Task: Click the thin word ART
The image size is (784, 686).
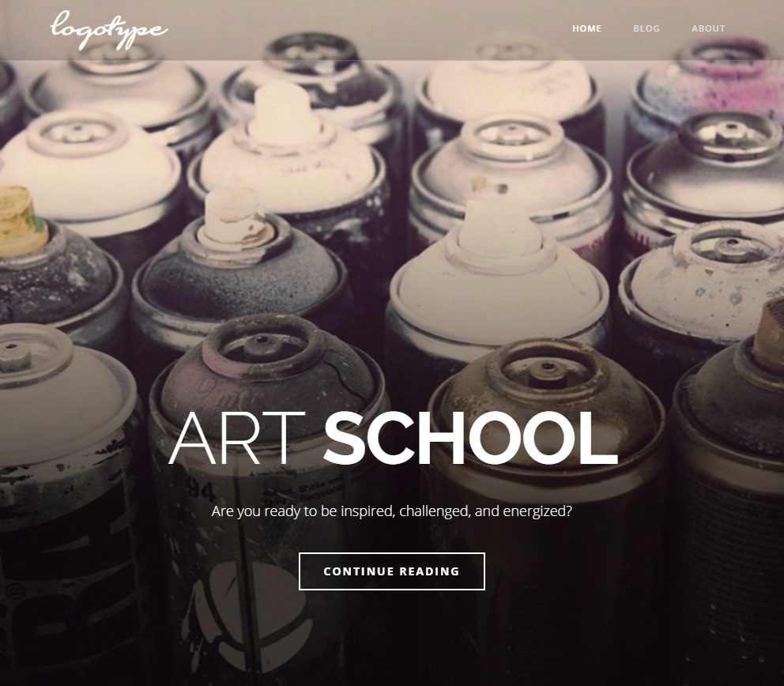Action: [236, 439]
